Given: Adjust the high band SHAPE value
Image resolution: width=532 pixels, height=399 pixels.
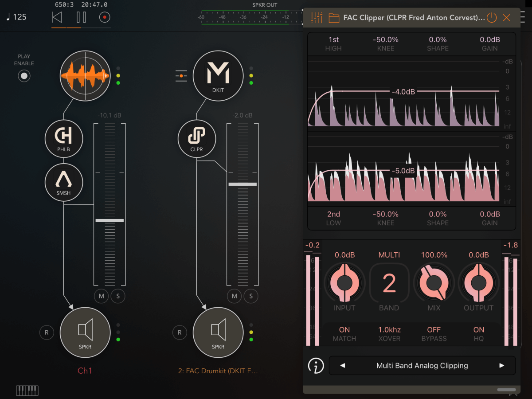Looking at the screenshot, I should [438, 43].
